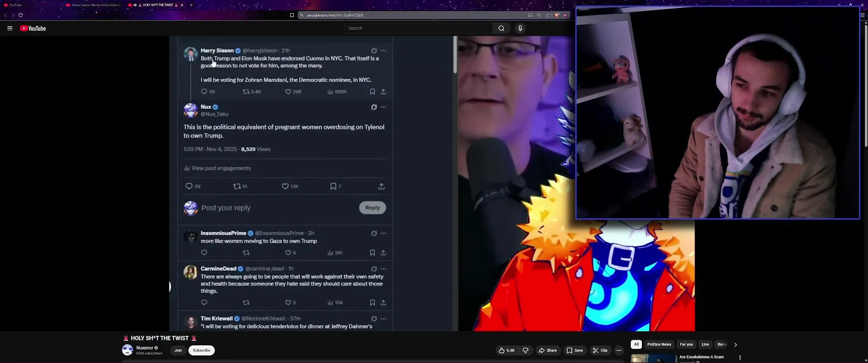The height and width of the screenshot is (363, 868).
Task: Open the Brave Shields icon in address bar
Action: coord(557,15)
